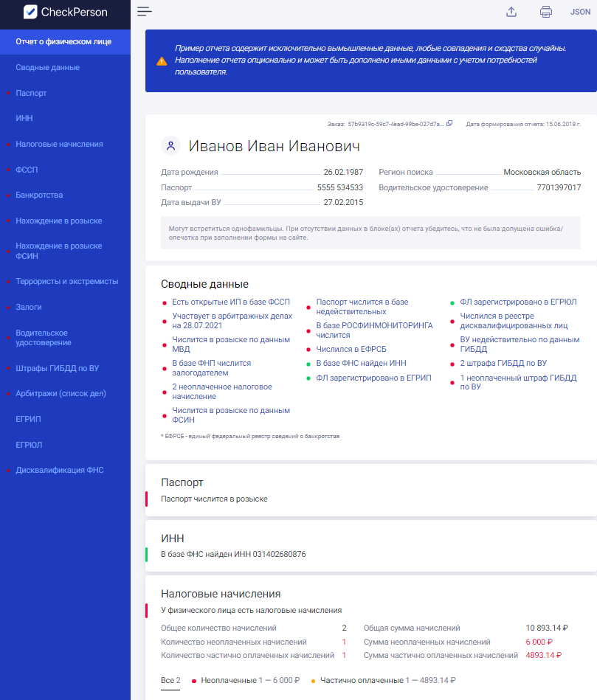The height and width of the screenshot is (700, 597).
Task: Click 'Участвует в арбитражных делах на 28.07.2021'
Action: coord(232,321)
